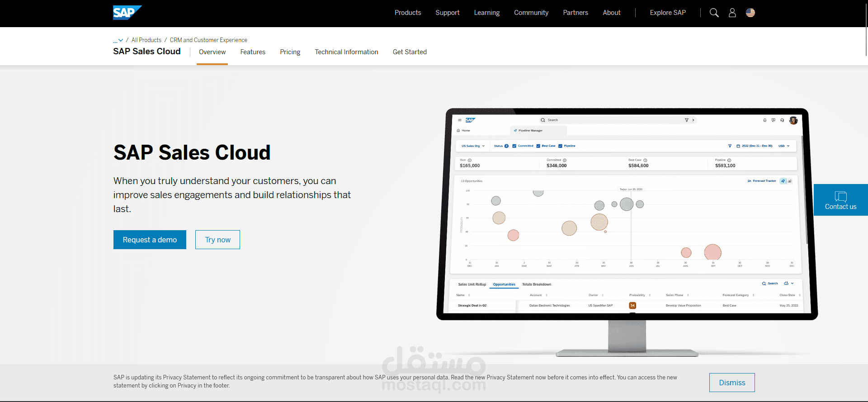This screenshot has width=868, height=402.
Task: Open the Explore SAP menu
Action: pos(668,13)
